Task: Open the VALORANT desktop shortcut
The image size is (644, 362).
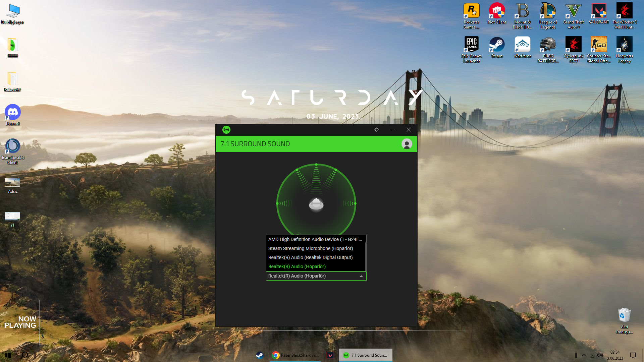Action: point(599,14)
